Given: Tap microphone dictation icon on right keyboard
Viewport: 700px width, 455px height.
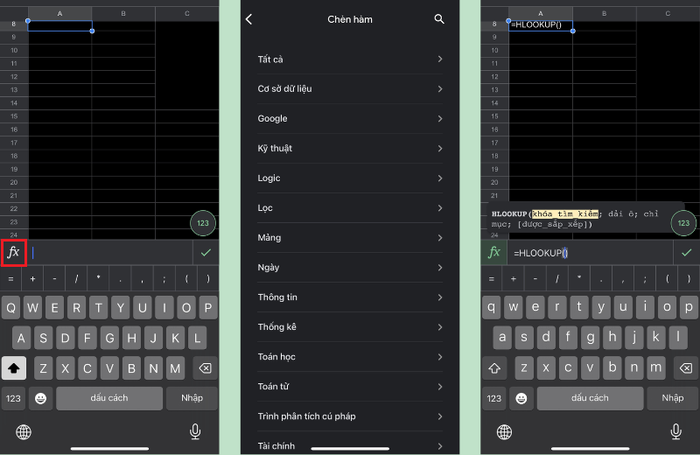Looking at the screenshot, I should tap(676, 431).
